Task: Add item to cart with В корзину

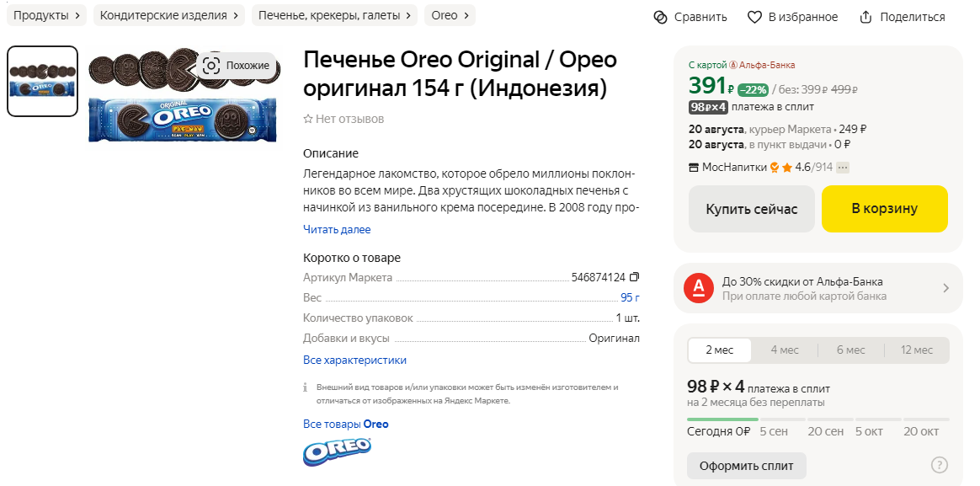Action: pyautogui.click(x=884, y=209)
